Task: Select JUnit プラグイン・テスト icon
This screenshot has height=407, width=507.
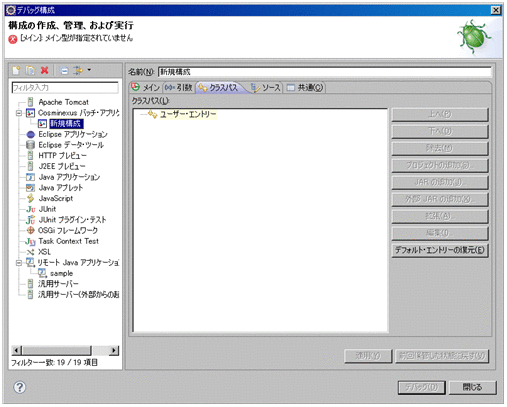Action: coord(30,220)
